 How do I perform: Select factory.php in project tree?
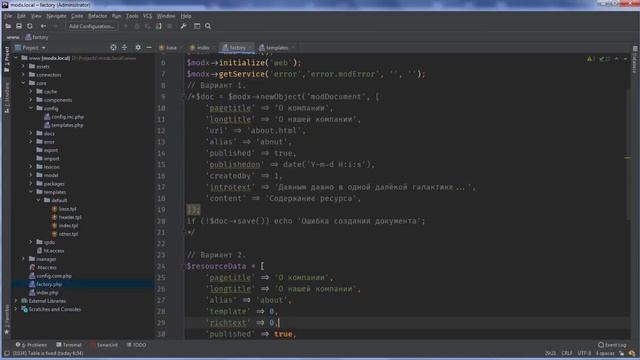point(45,284)
